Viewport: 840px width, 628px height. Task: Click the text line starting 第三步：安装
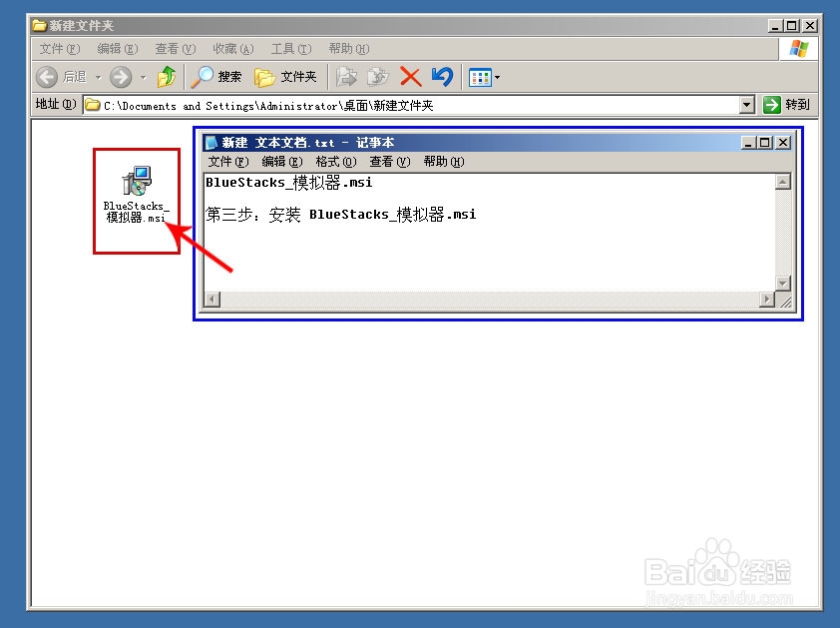coord(341,215)
